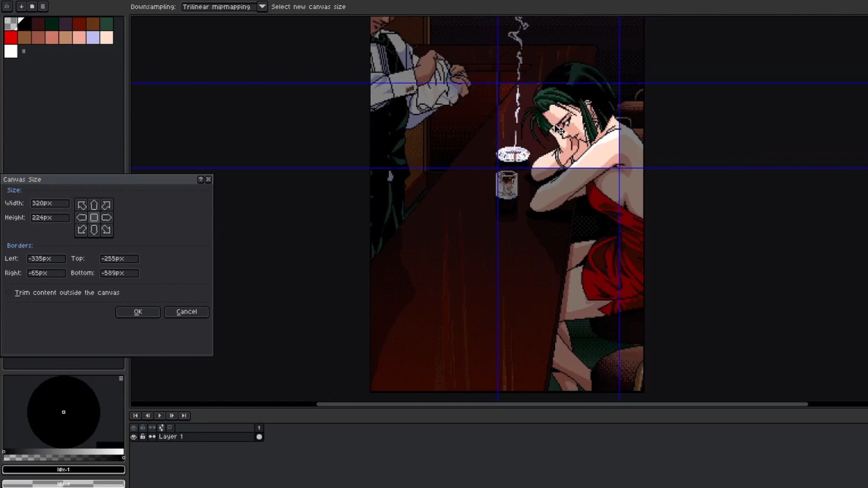The width and height of the screenshot is (868, 488).
Task: Hide Layer 1 using its eye icon
Action: pos(134,437)
